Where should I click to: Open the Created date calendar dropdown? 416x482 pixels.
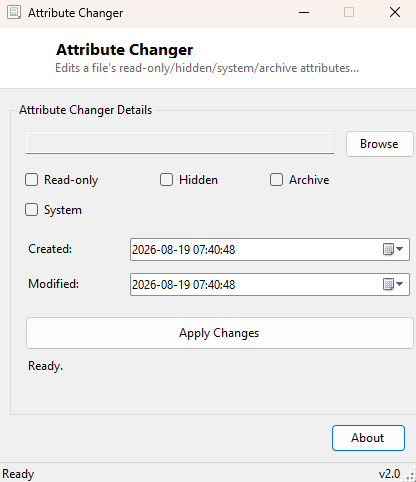click(x=393, y=249)
